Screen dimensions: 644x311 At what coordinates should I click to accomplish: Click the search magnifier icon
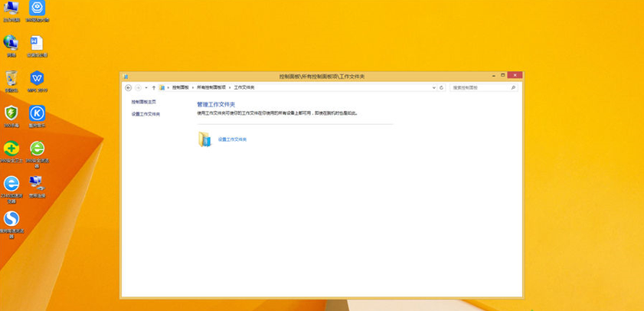tap(514, 88)
